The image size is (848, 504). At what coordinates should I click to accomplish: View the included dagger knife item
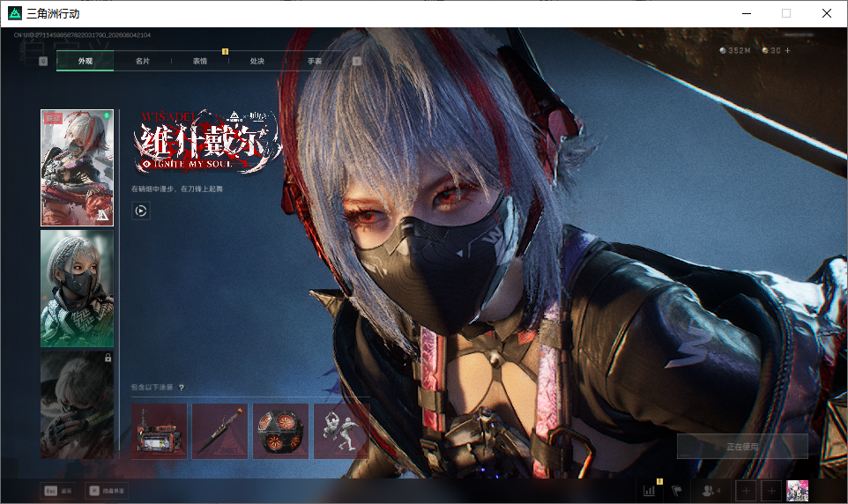(219, 431)
